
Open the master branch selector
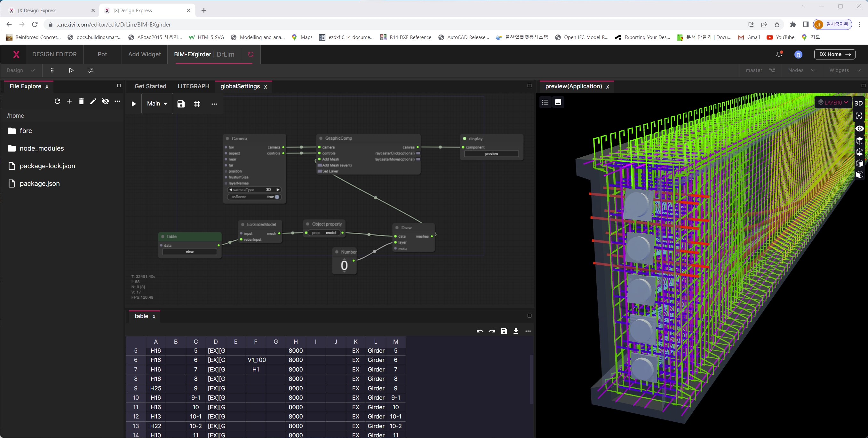760,70
